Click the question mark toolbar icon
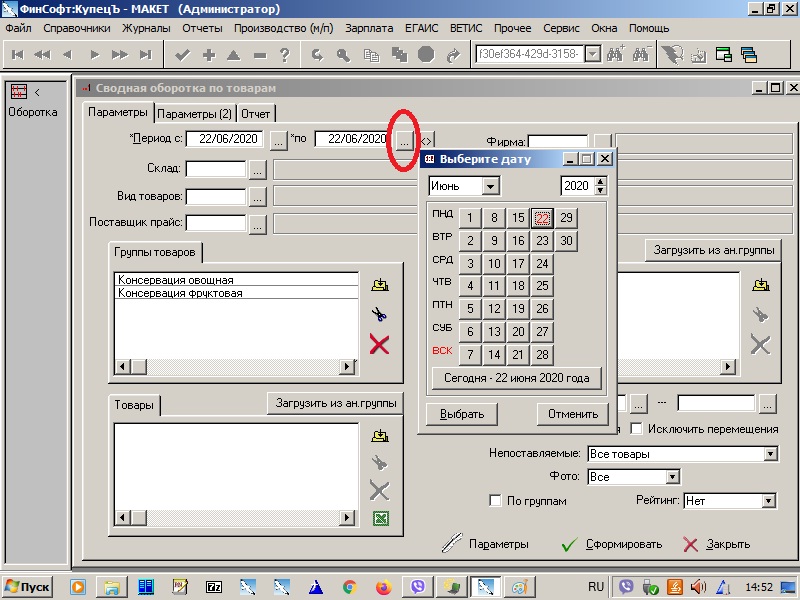 [285, 55]
